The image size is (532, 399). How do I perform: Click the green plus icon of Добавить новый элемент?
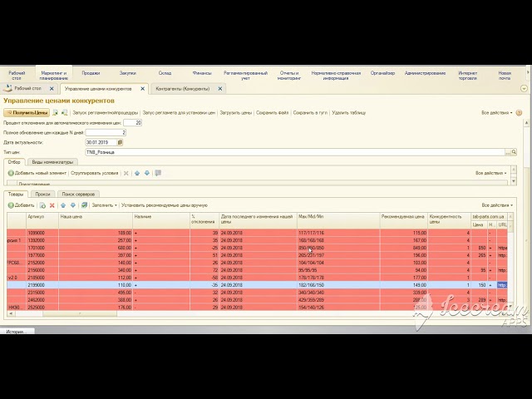click(11, 173)
